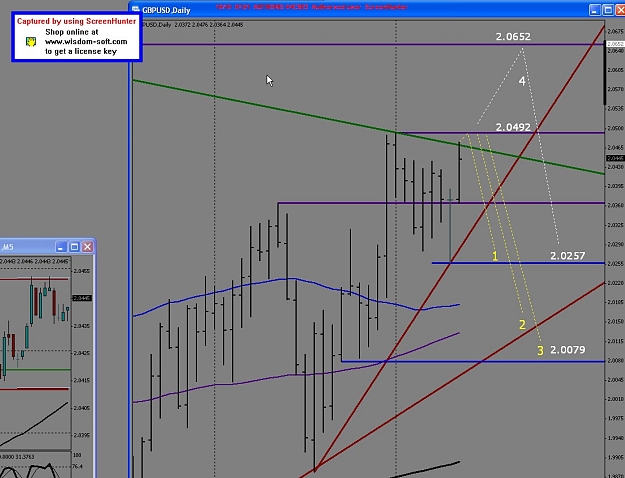
Task: Select the 2.0079 text label on chart
Action: (x=568, y=350)
